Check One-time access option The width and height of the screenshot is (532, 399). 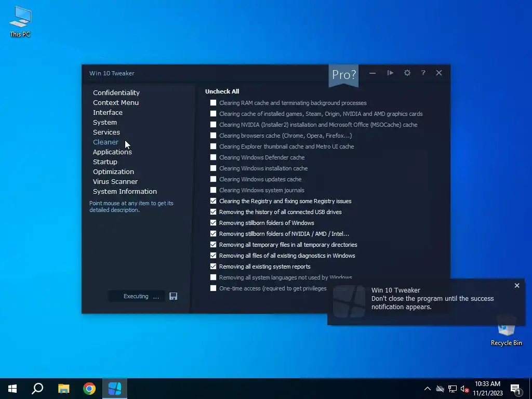pyautogui.click(x=213, y=288)
